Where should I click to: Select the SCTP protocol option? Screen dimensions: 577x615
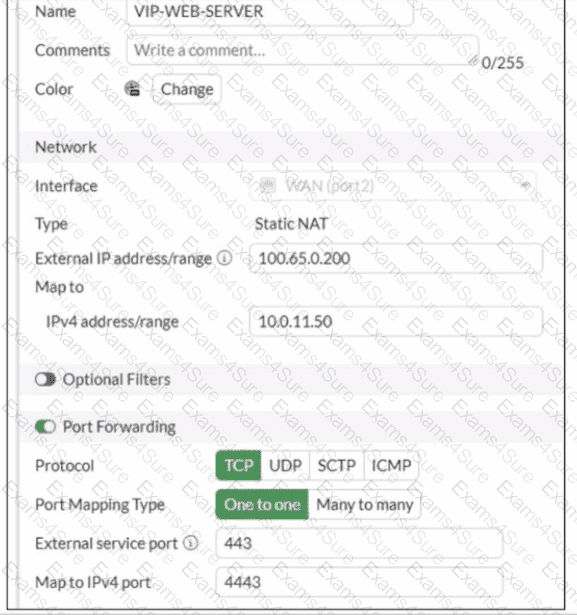click(x=337, y=466)
